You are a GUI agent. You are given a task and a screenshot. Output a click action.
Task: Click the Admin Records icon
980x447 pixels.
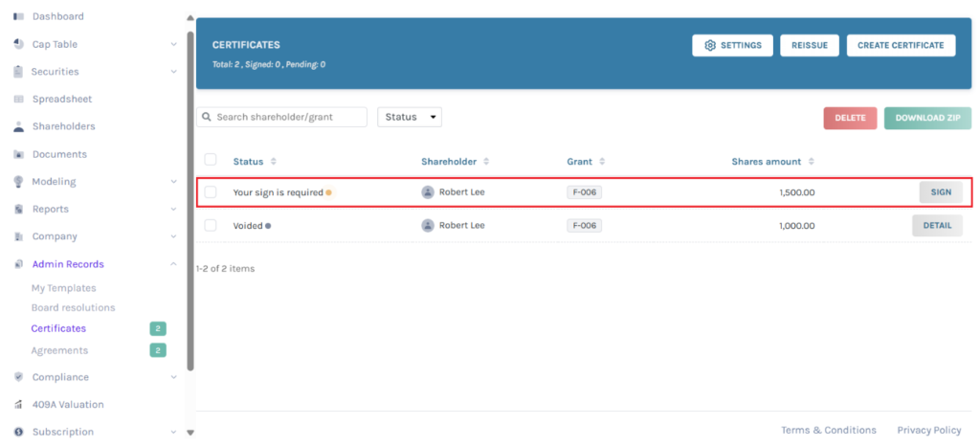(19, 264)
